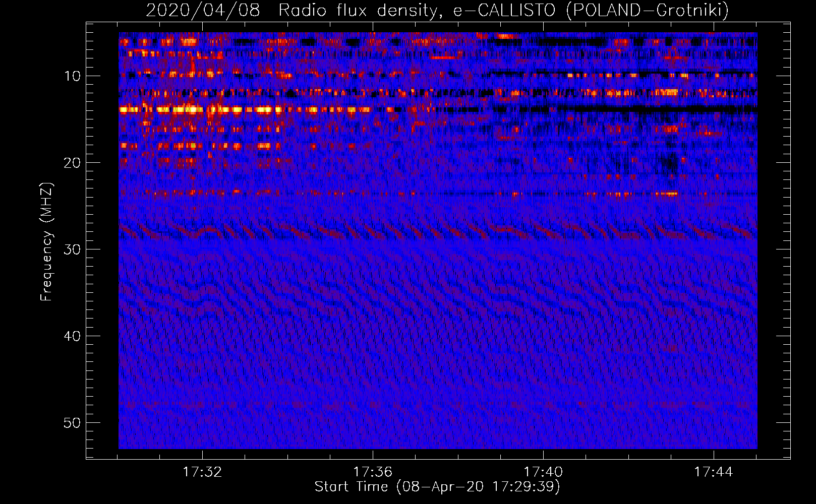Click the 40 MHz frequency tick label
The height and width of the screenshot is (504, 816).
(x=73, y=336)
